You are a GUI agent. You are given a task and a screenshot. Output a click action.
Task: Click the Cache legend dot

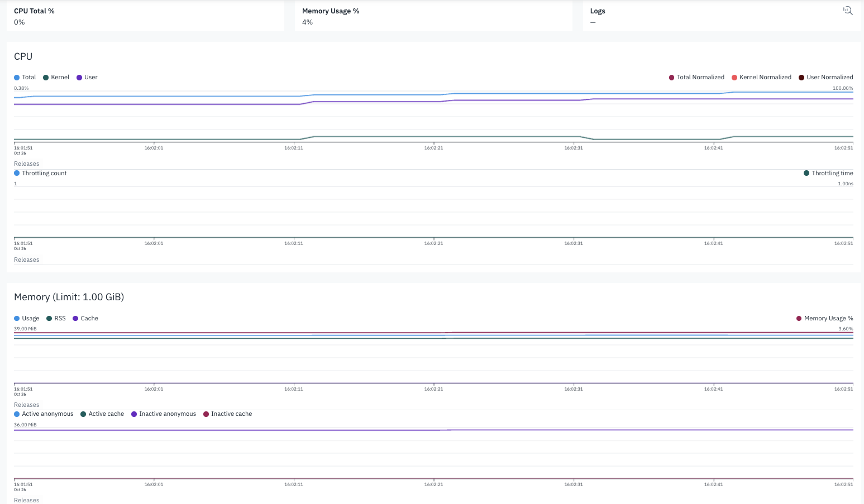click(74, 318)
